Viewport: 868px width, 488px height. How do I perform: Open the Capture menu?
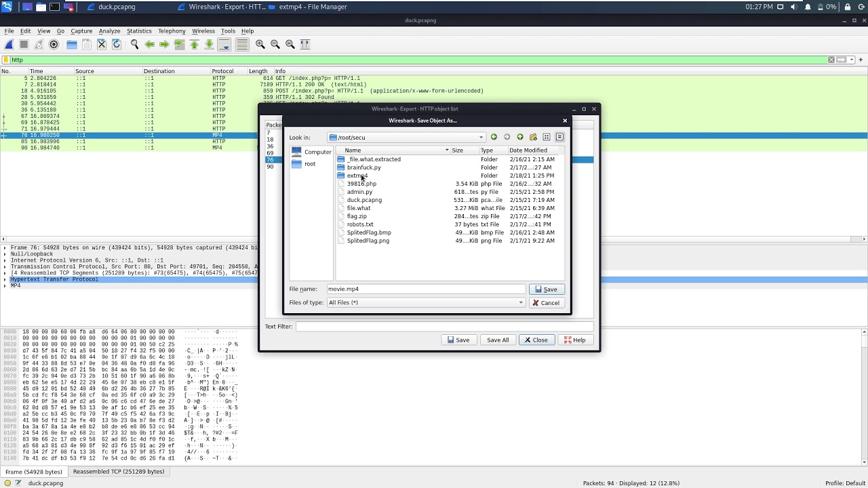coord(81,31)
